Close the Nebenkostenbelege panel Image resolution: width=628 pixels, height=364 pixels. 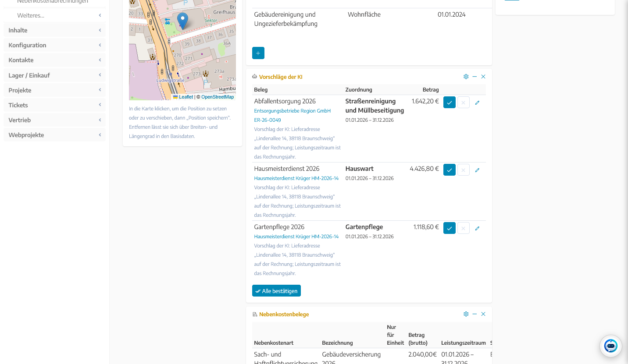(x=483, y=314)
